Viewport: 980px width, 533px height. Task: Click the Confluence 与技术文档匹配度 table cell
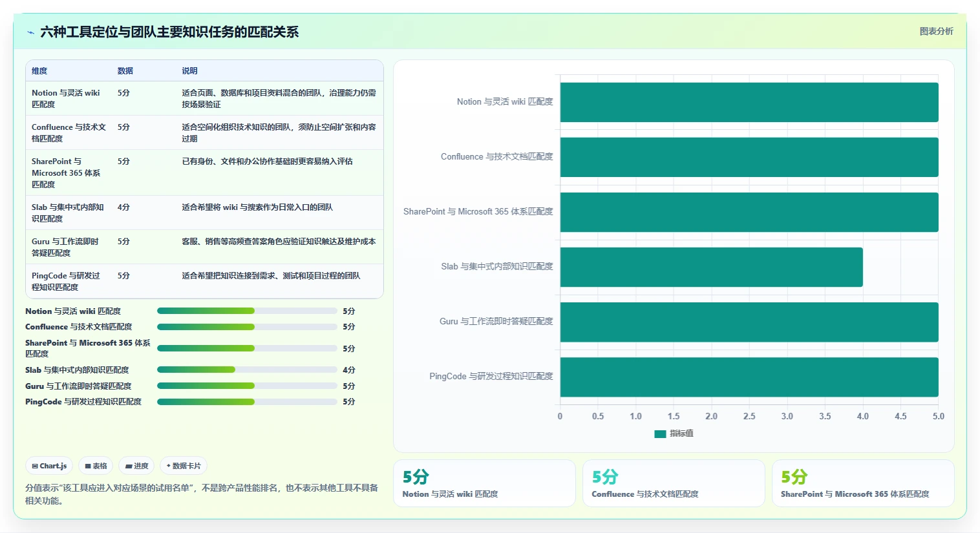coord(69,132)
